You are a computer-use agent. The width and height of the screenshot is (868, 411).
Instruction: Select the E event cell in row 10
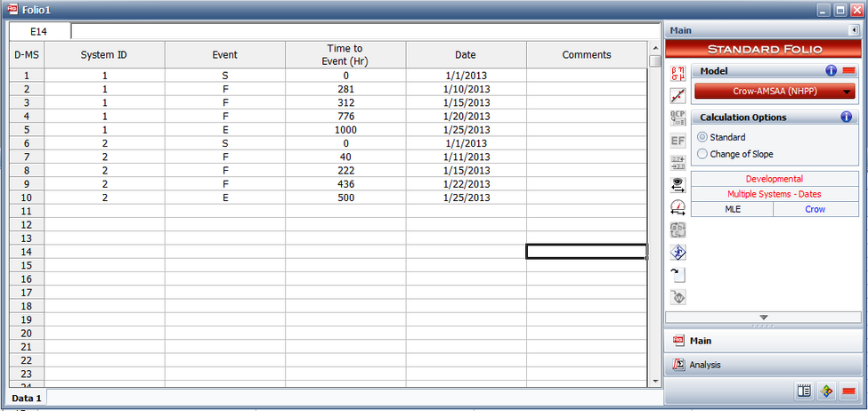coord(224,197)
